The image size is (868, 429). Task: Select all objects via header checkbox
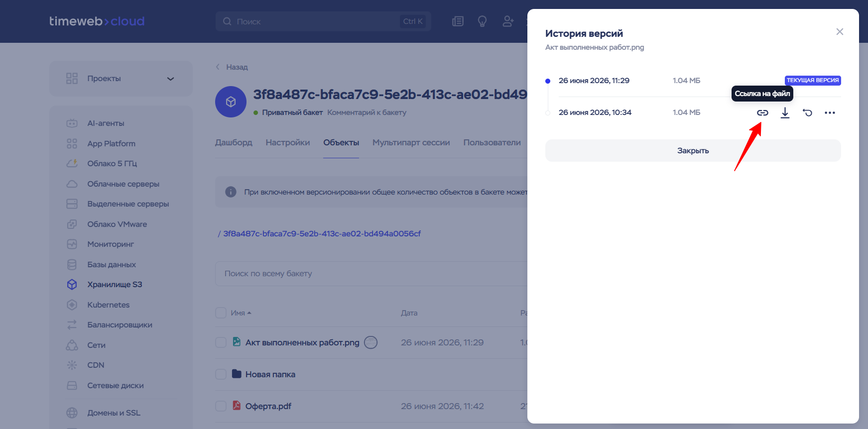point(221,313)
